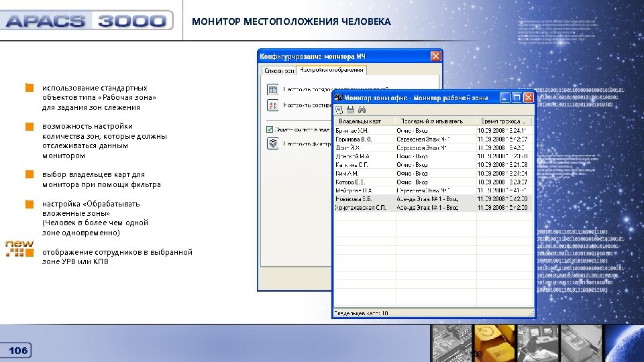This screenshot has width=644, height=362.
Task: Click the second toolbar icon in monitor window
Action: click(x=350, y=109)
